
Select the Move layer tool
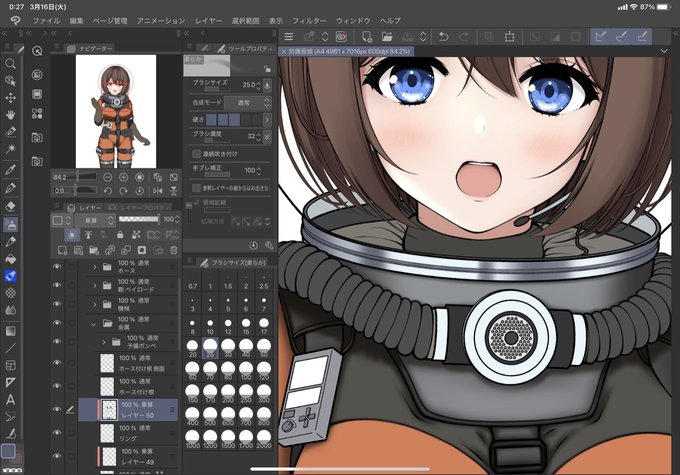click(x=10, y=98)
